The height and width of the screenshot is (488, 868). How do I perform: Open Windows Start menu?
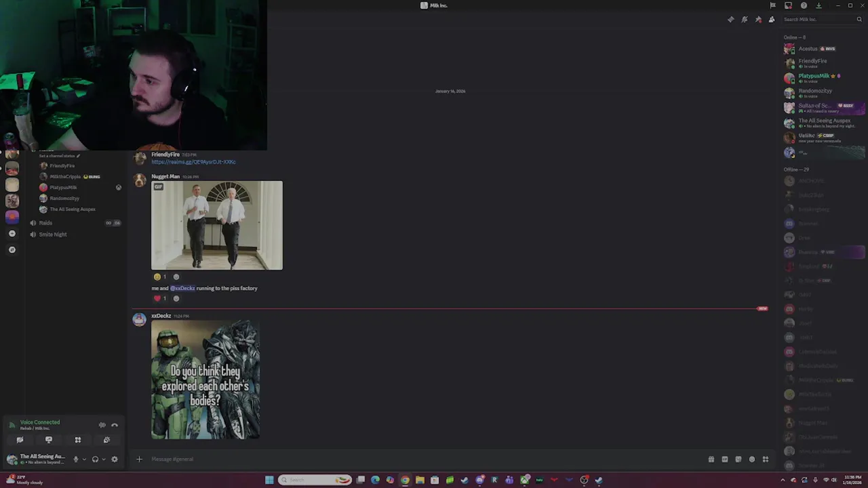point(269,480)
